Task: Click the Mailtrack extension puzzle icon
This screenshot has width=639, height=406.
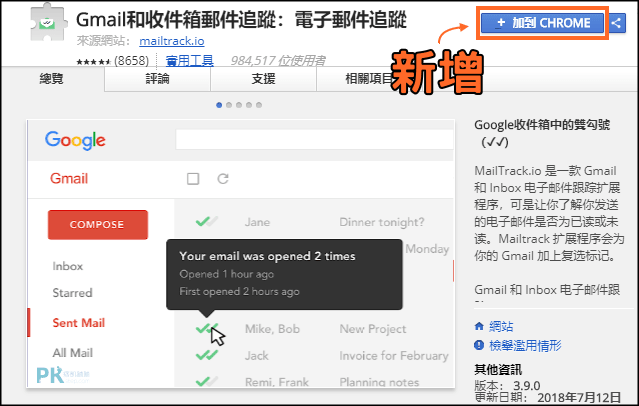Action: 48,23
